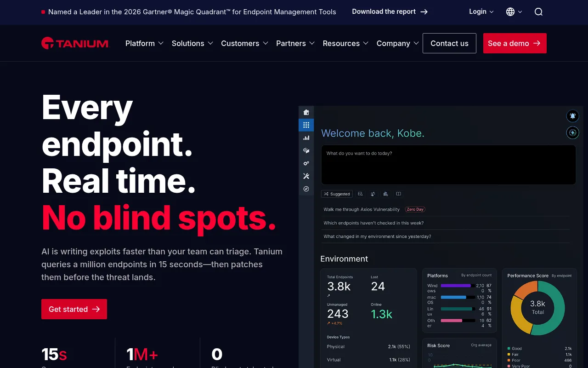This screenshot has width=588, height=368.
Task: Click the purple Windows platform bar
Action: 456,286
